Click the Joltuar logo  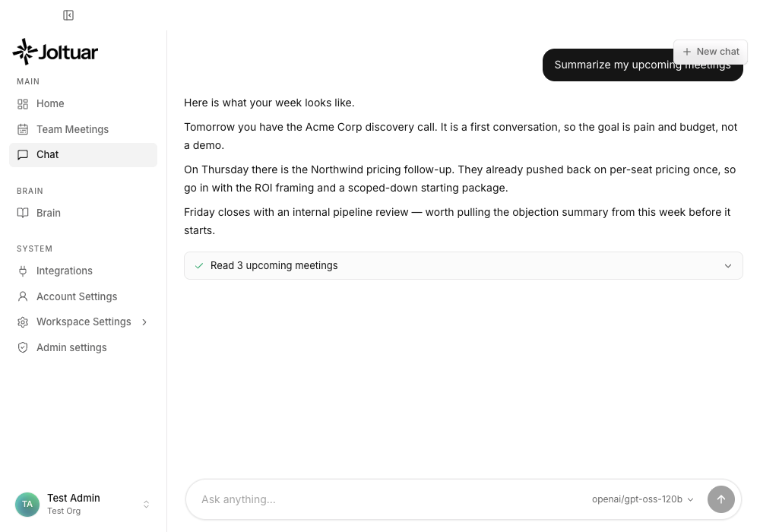point(55,52)
